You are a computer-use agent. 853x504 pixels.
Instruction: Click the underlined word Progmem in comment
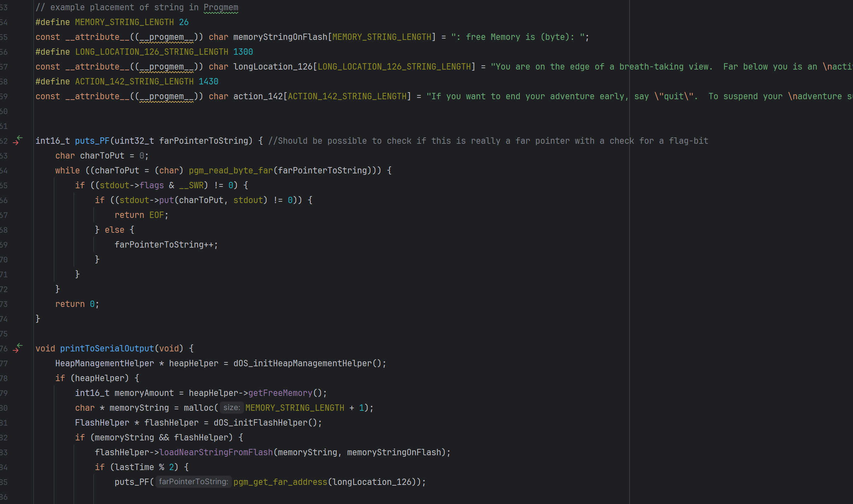(x=221, y=7)
